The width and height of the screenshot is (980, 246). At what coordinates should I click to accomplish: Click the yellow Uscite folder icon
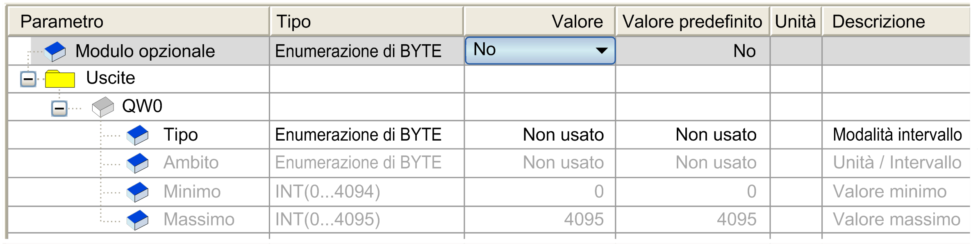[60, 79]
